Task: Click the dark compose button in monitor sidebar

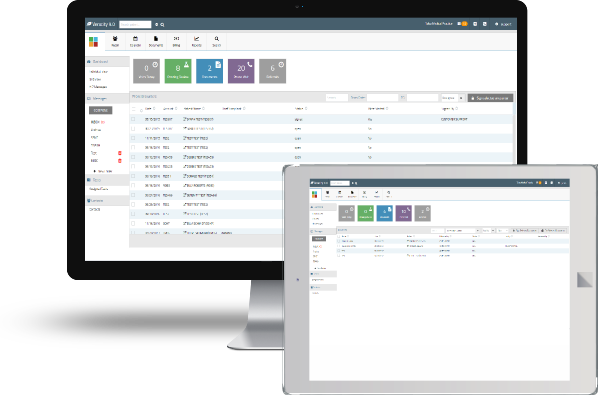Action: point(101,110)
